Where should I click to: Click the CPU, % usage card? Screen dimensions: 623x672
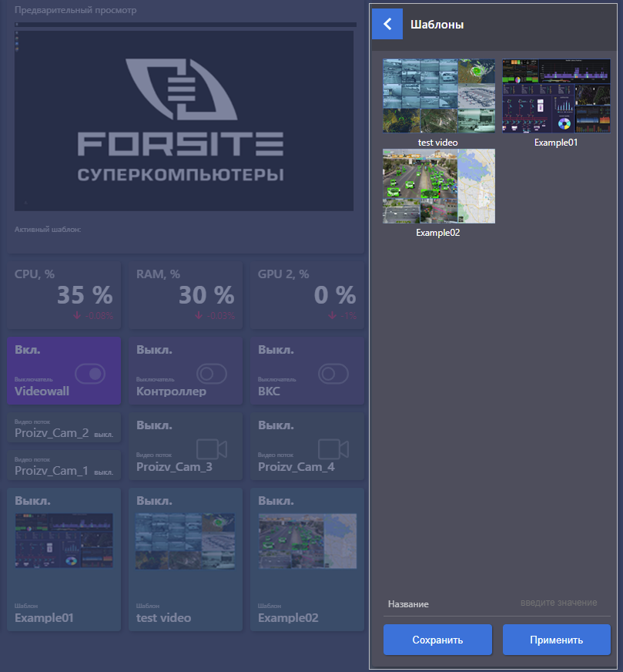[64, 296]
